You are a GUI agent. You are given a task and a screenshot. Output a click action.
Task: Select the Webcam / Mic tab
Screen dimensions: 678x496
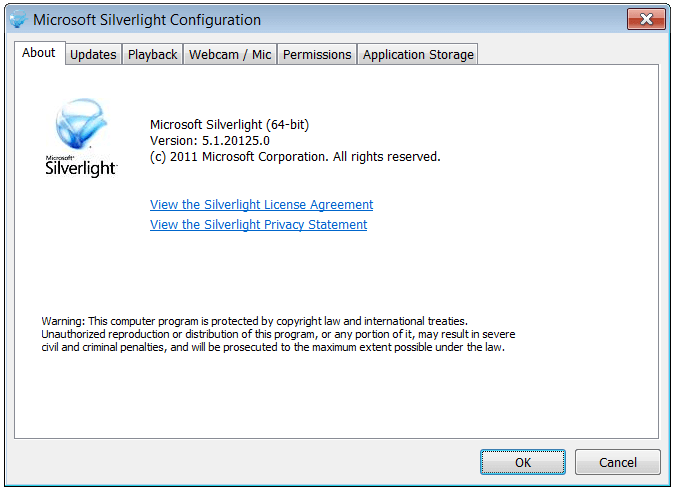click(230, 55)
